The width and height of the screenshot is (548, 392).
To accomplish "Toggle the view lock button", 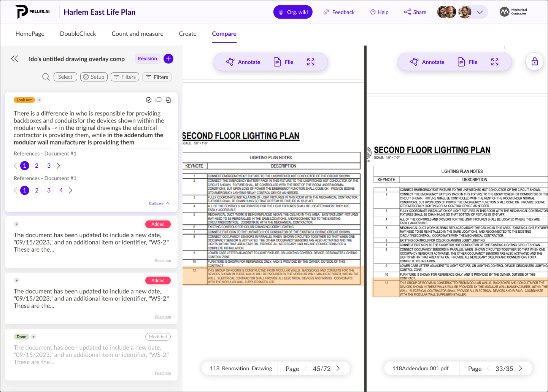I will (535, 62).
